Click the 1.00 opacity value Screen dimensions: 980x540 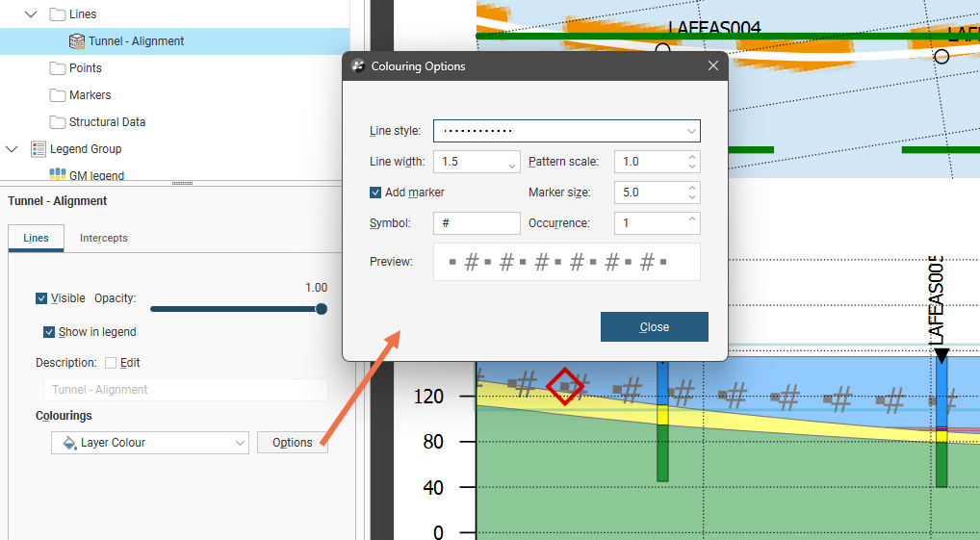(x=317, y=288)
